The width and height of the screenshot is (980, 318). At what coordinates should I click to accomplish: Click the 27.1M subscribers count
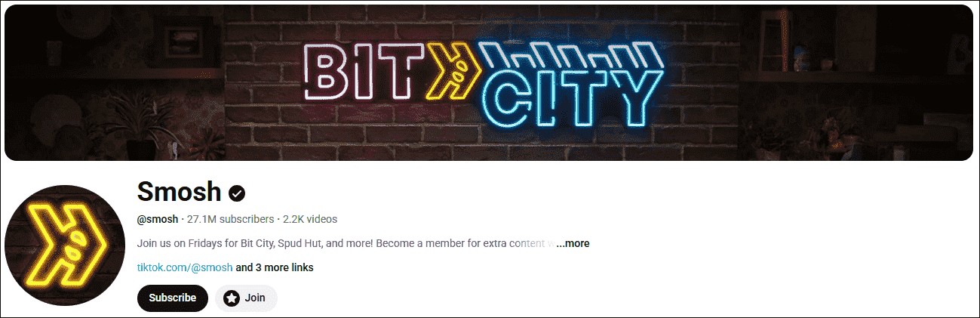231,219
